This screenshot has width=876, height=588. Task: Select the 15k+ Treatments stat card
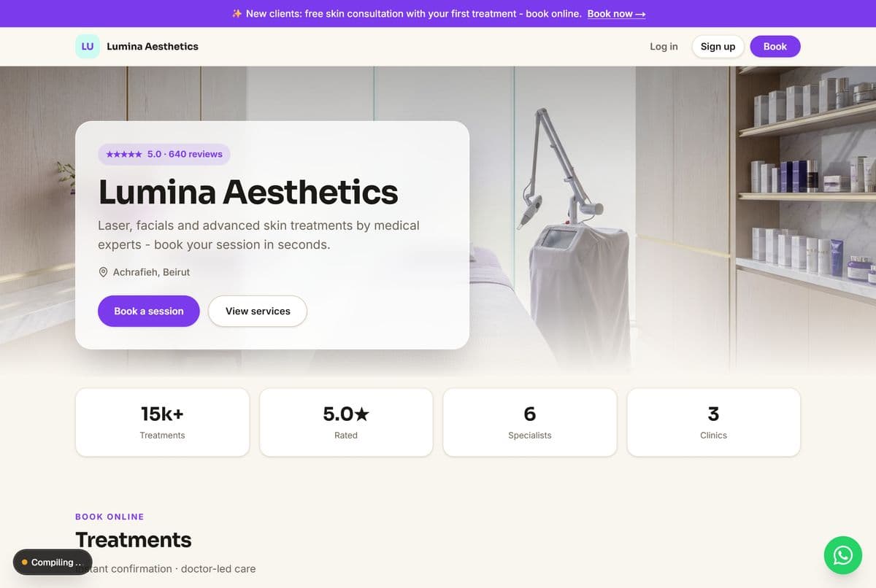tap(162, 422)
